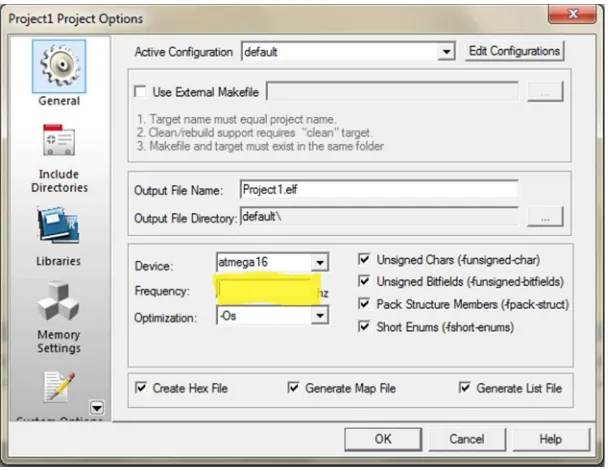This screenshot has height=470, width=608.
Task: Open the Device dropdown showing atmega16
Action: pos(320,263)
